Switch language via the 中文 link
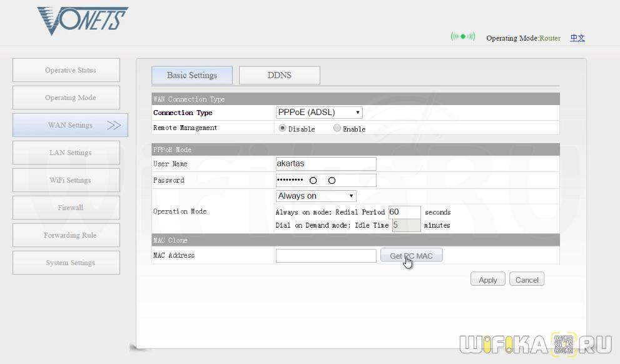 tap(577, 38)
